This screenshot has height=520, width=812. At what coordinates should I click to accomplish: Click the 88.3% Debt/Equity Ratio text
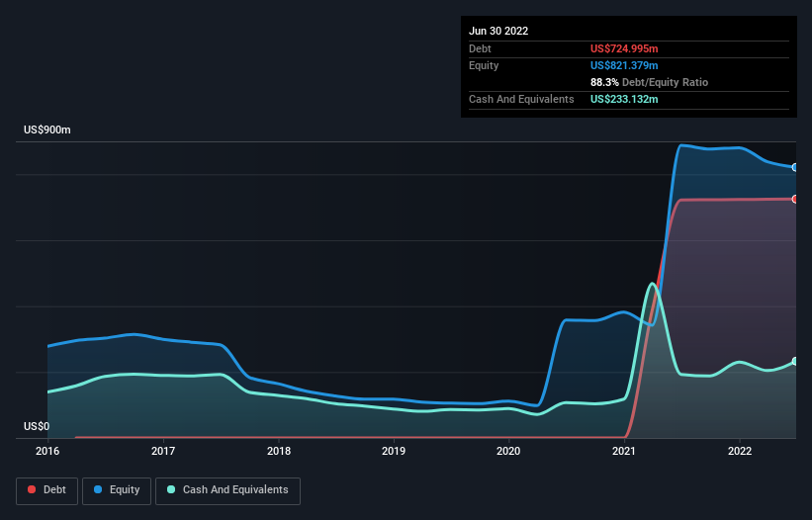click(x=649, y=82)
